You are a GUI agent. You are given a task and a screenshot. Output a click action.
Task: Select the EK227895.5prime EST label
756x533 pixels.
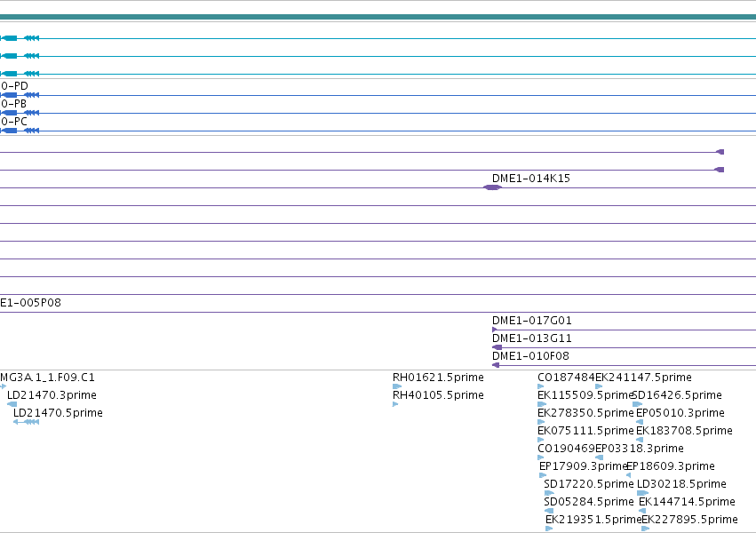[x=689, y=520]
